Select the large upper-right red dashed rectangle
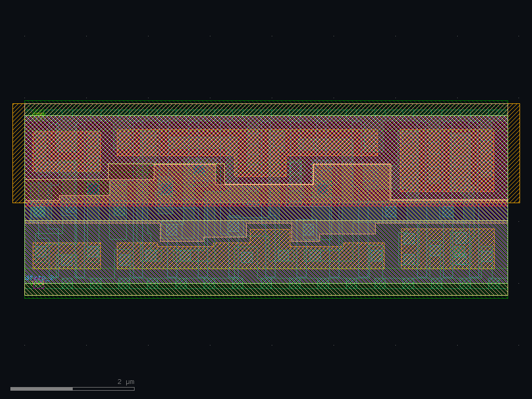 [447, 161]
